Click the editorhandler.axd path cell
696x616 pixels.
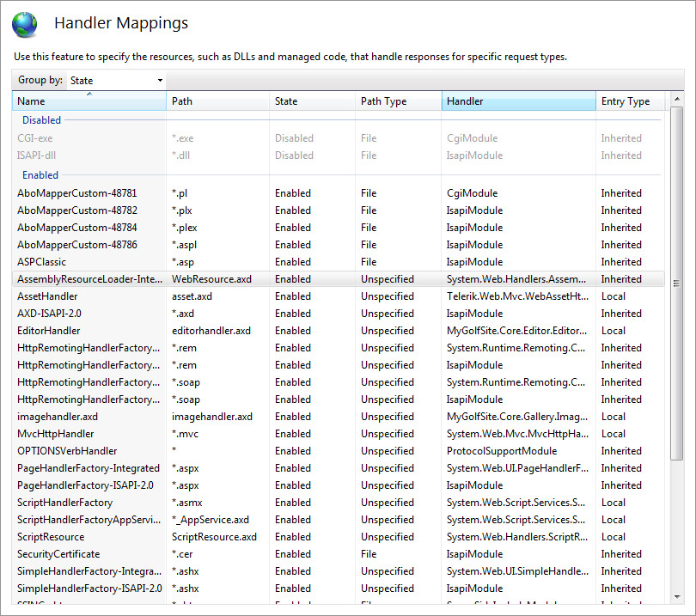[x=211, y=331]
